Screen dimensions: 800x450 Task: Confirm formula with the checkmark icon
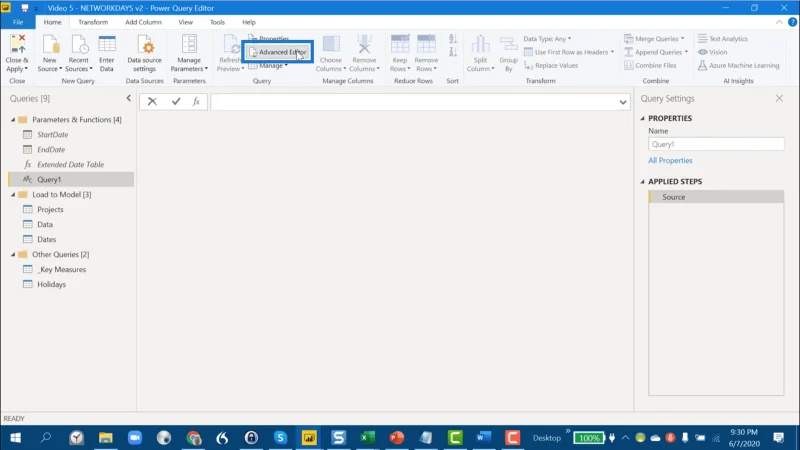[176, 102]
